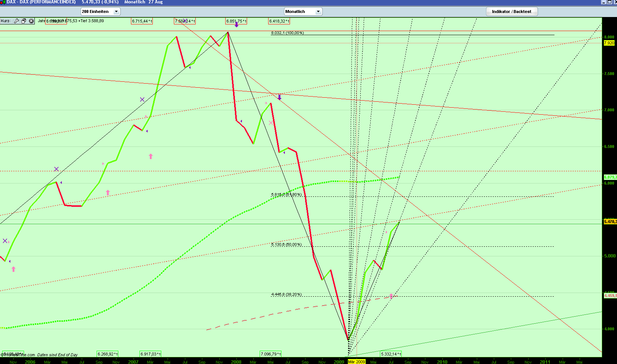The height and width of the screenshot is (364, 617).
Task: Open the ©FiskerOnline.com link
Action: [17, 354]
